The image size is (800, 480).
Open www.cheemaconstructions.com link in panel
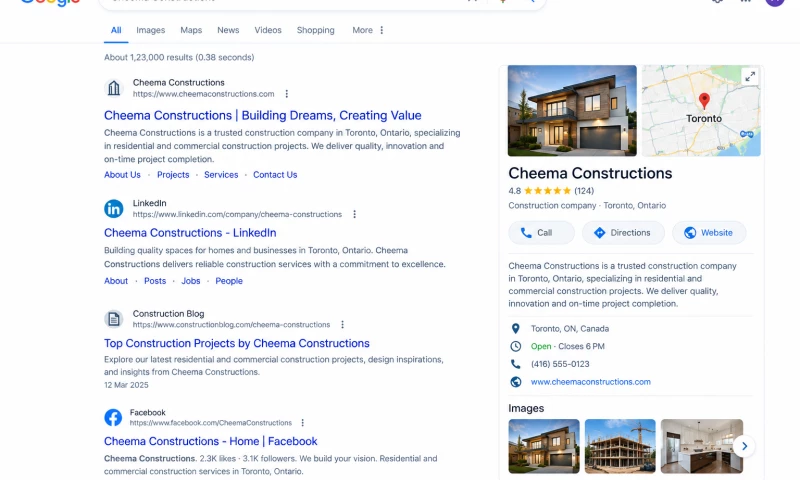(x=591, y=382)
